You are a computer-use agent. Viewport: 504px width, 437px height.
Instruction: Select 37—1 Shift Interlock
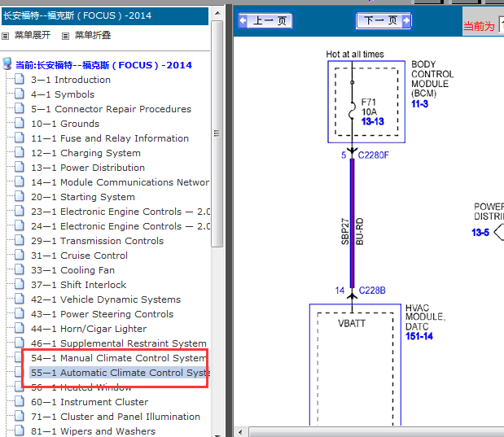tap(78, 285)
